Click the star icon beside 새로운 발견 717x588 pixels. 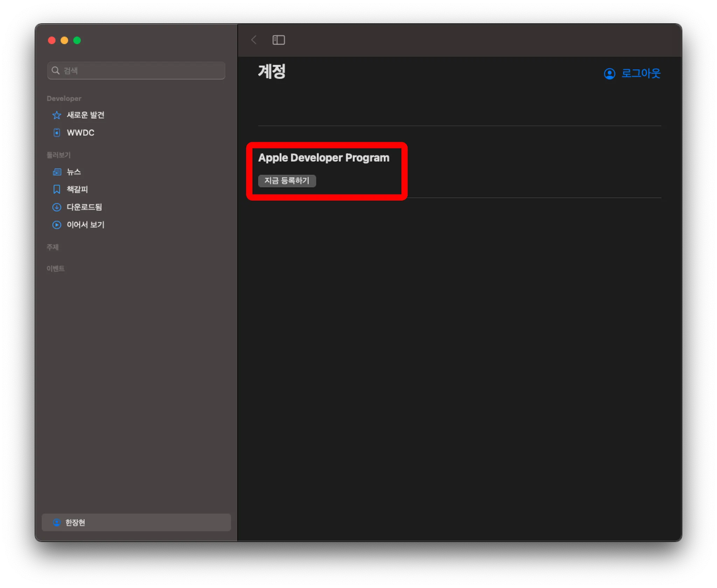[x=56, y=115]
